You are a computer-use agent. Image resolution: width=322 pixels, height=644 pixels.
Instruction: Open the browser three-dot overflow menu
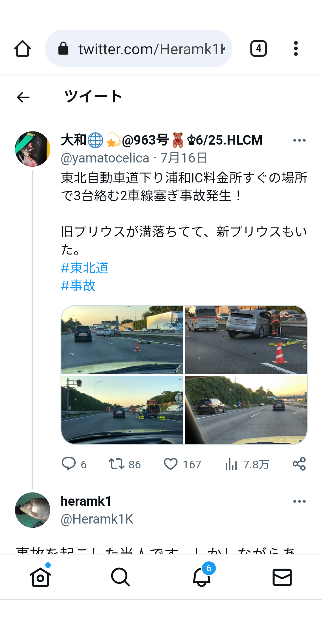pyautogui.click(x=296, y=49)
